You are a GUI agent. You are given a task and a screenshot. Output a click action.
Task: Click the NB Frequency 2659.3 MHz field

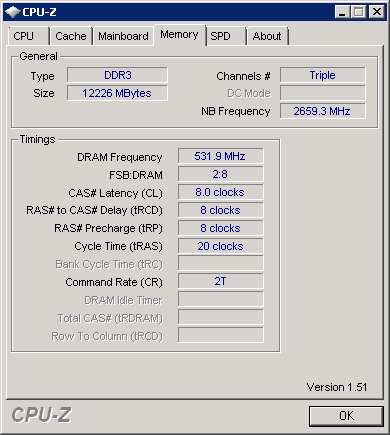(323, 111)
